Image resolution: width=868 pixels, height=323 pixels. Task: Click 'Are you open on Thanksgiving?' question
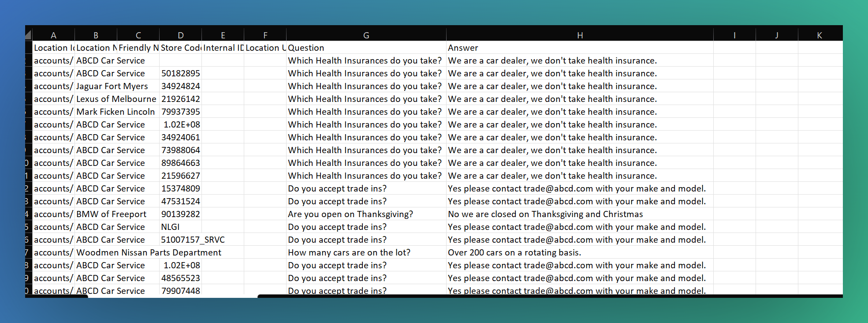366,214
